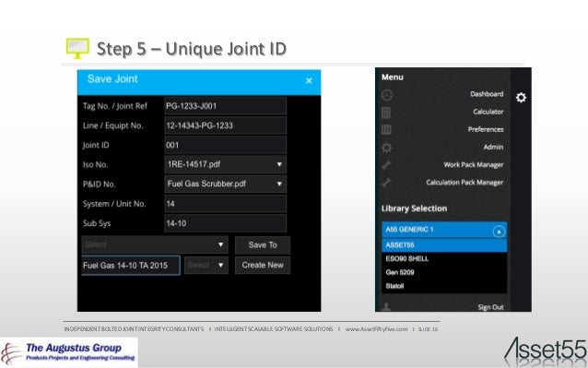
Task: Click System / Unit No. field 14
Action: pos(226,204)
